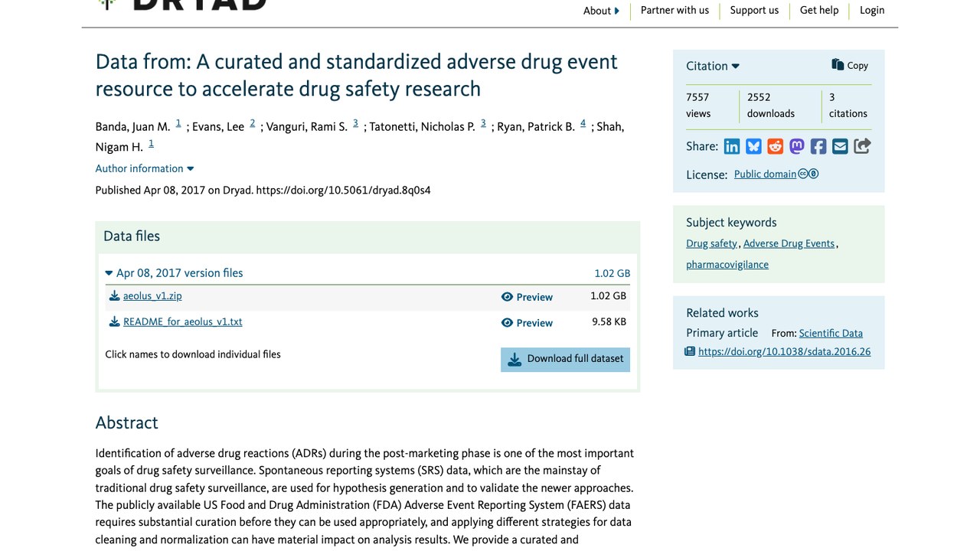This screenshot has width=980, height=551.
Task: Share dataset on Reddit
Action: [x=776, y=146]
